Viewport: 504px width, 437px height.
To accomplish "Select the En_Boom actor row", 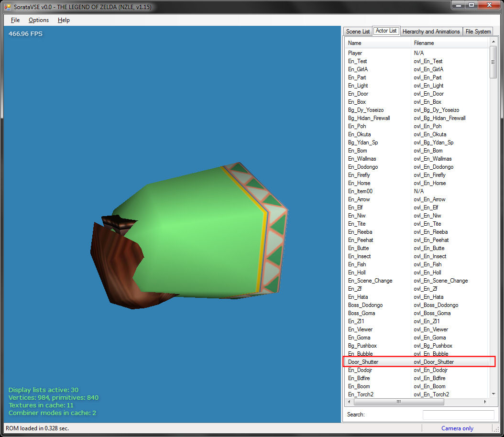I will coord(417,386).
